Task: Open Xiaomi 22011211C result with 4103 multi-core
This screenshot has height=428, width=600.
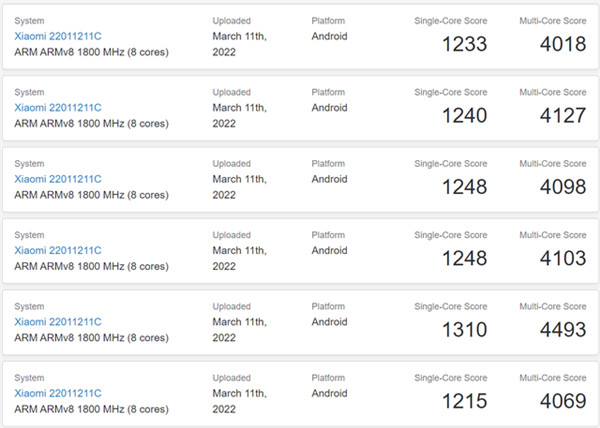Action: coord(57,250)
